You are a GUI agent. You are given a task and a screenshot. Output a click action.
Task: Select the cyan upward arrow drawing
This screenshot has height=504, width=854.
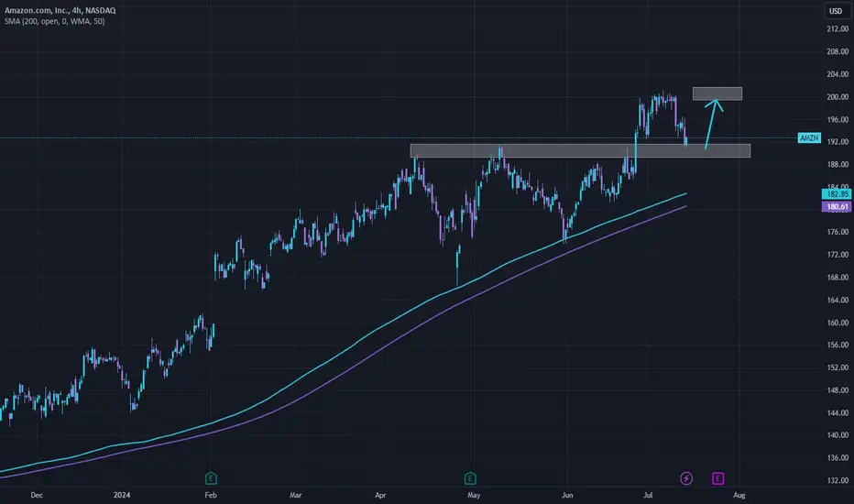pos(710,126)
